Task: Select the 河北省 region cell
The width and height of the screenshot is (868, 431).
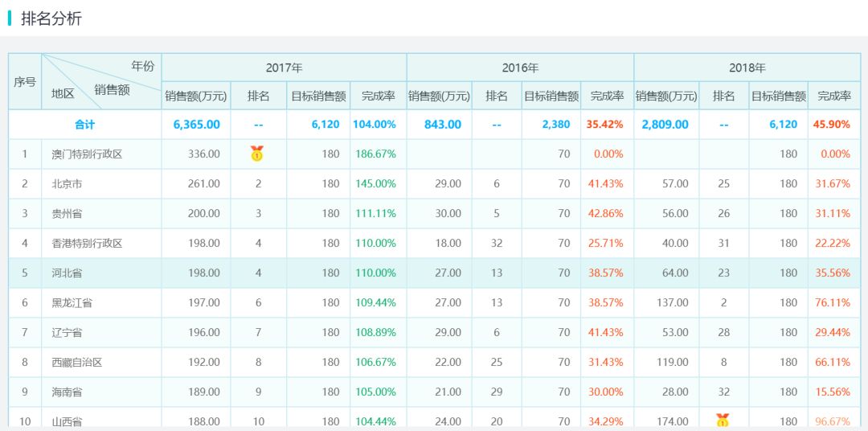Action: [67, 273]
